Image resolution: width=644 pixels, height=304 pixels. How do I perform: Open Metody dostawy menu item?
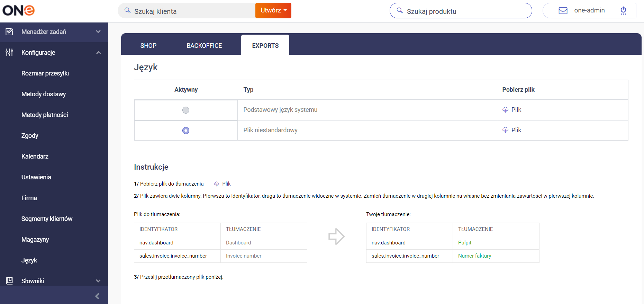44,94
